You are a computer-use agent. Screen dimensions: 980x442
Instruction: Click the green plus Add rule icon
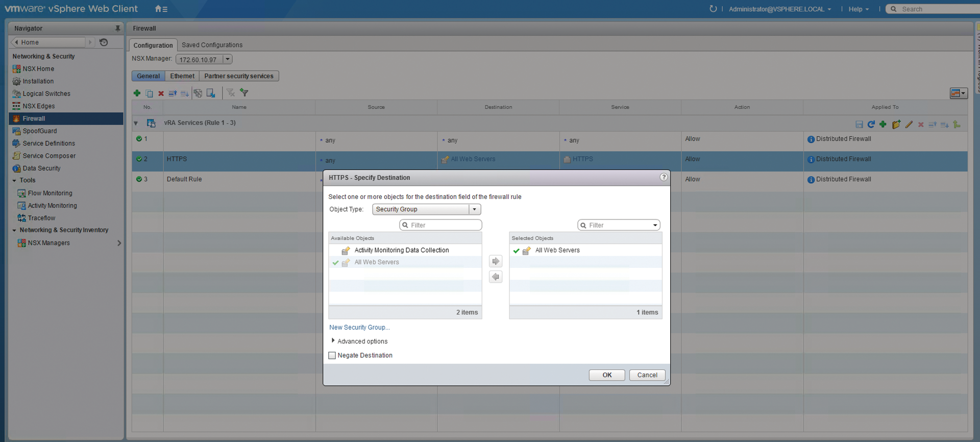pos(137,93)
